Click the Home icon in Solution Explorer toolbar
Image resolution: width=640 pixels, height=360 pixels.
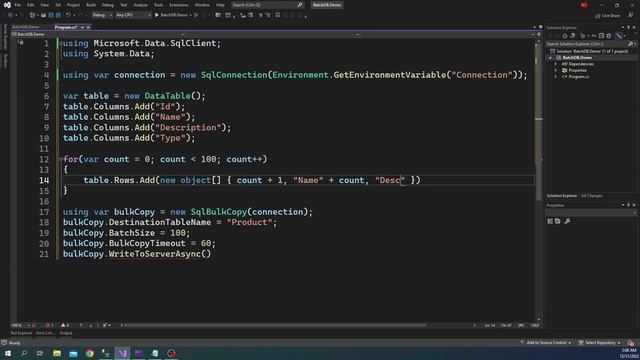(565, 36)
